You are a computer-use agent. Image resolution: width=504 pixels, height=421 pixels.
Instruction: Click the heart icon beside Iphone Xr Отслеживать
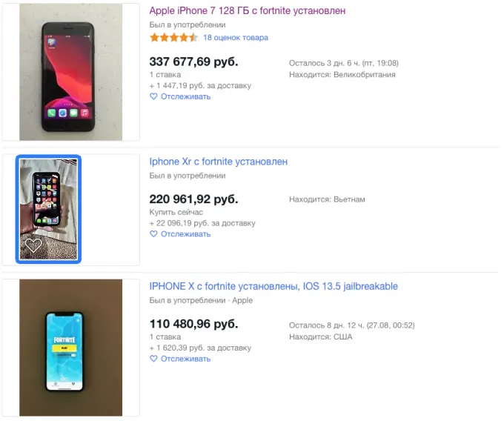(153, 234)
